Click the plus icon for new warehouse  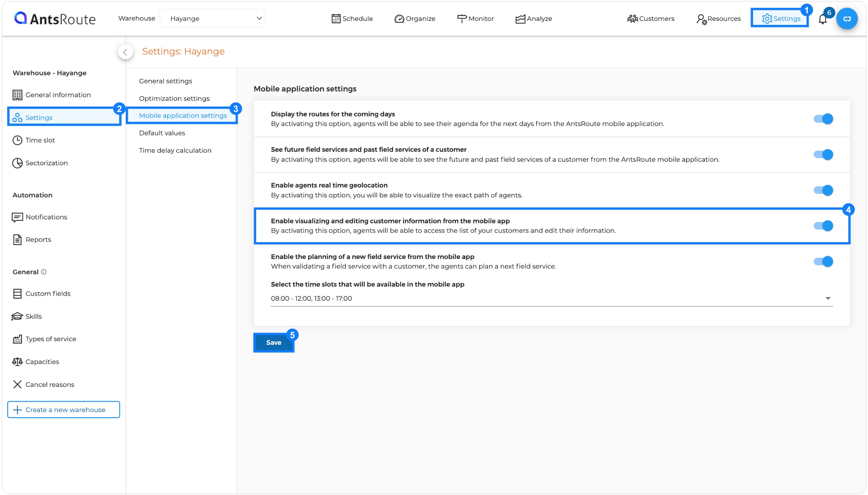click(17, 410)
